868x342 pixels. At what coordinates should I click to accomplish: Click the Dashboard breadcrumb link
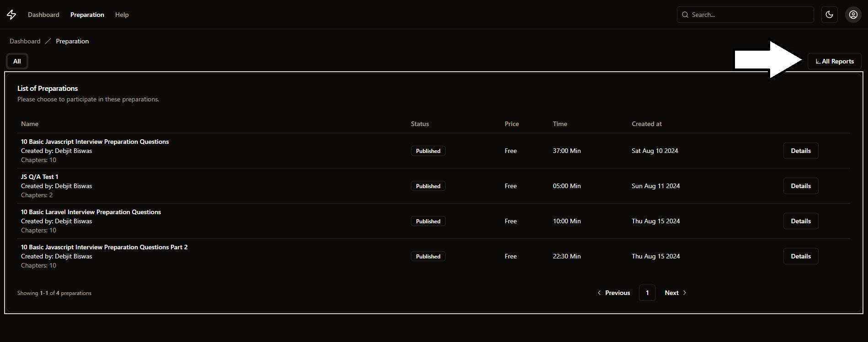[25, 41]
